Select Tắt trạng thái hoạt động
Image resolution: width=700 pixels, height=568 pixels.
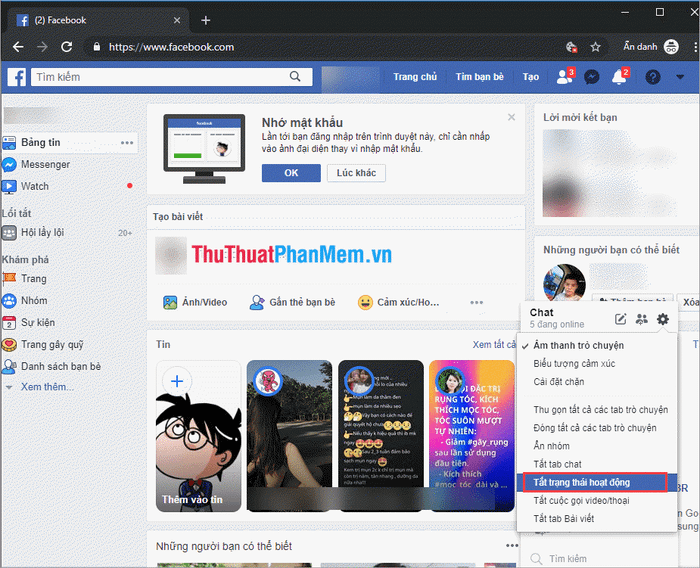tap(594, 482)
